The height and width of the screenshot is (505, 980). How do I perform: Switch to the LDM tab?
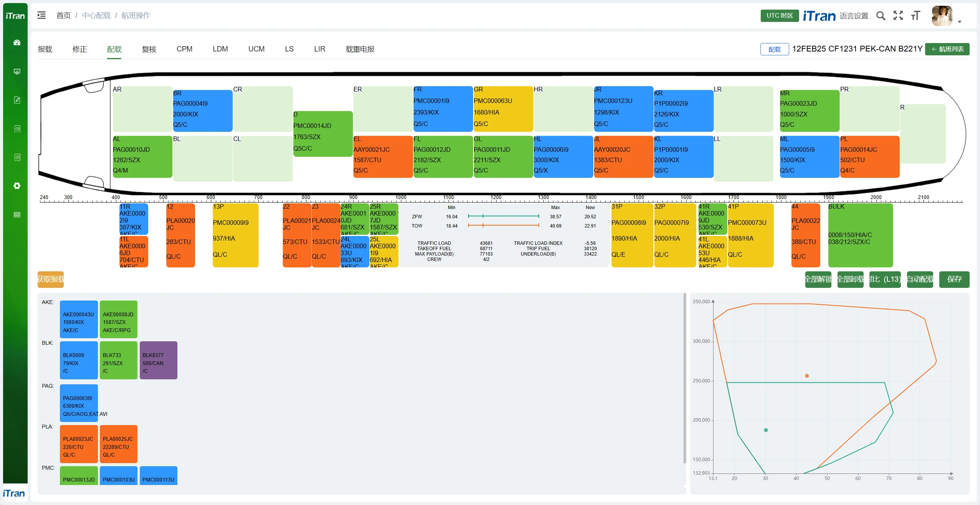pos(220,49)
